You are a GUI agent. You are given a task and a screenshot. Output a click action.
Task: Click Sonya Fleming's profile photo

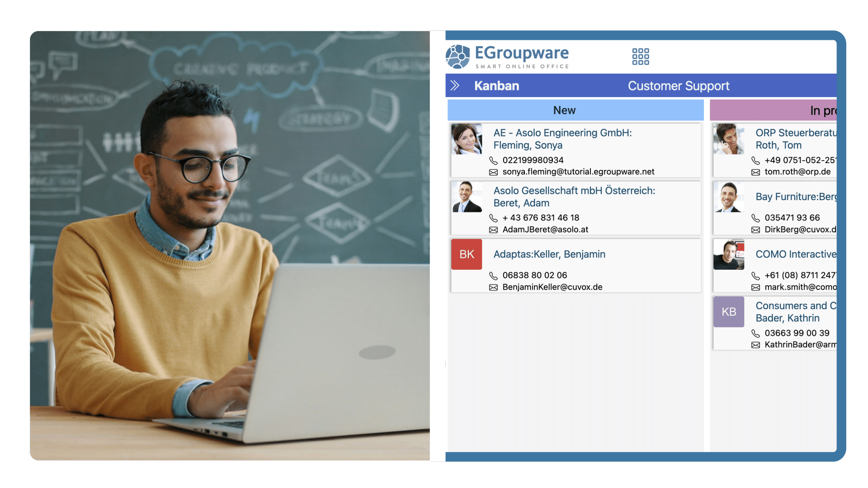(467, 139)
